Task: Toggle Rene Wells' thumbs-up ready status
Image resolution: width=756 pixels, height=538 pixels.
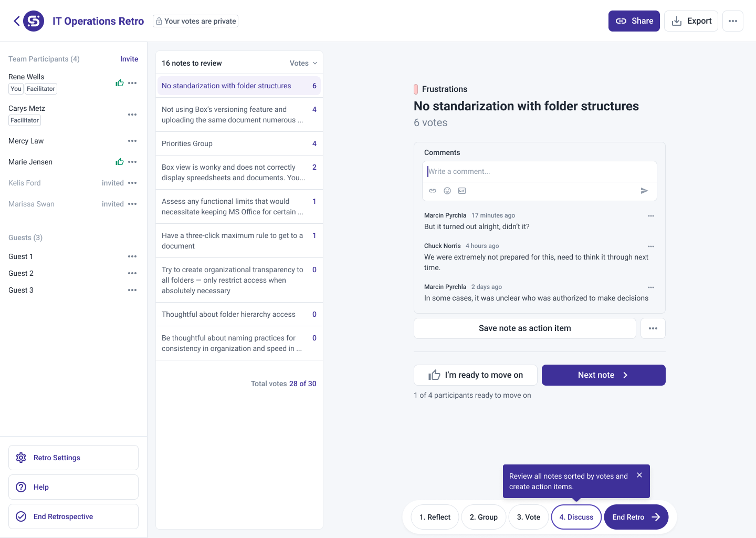Action: pos(120,83)
